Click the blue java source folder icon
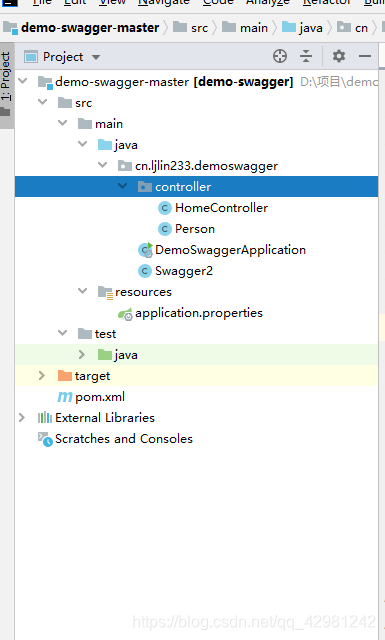Screen dimensions: 385x640 pos(105,144)
